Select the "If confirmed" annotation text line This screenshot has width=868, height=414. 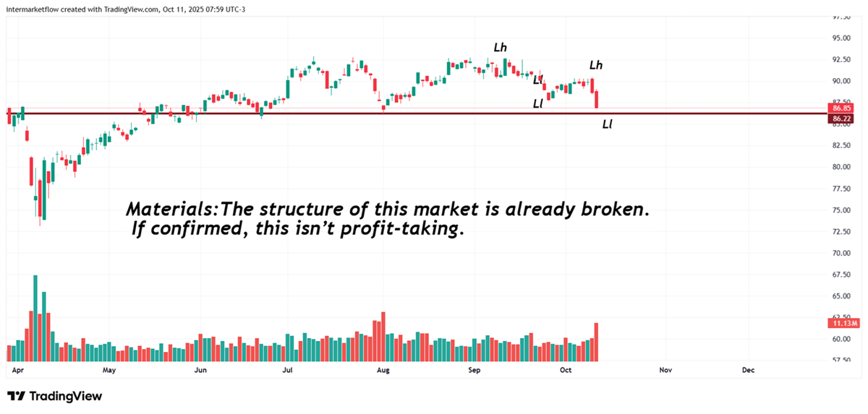[x=297, y=231]
